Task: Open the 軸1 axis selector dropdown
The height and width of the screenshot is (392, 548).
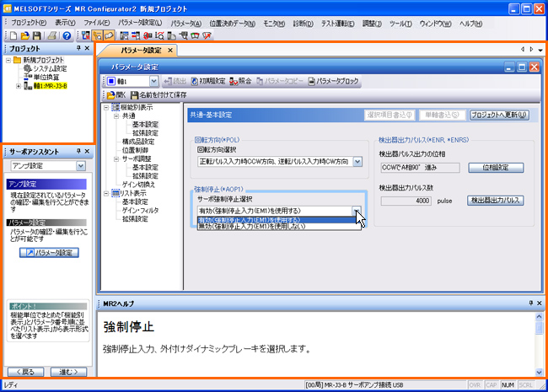Action: point(153,81)
